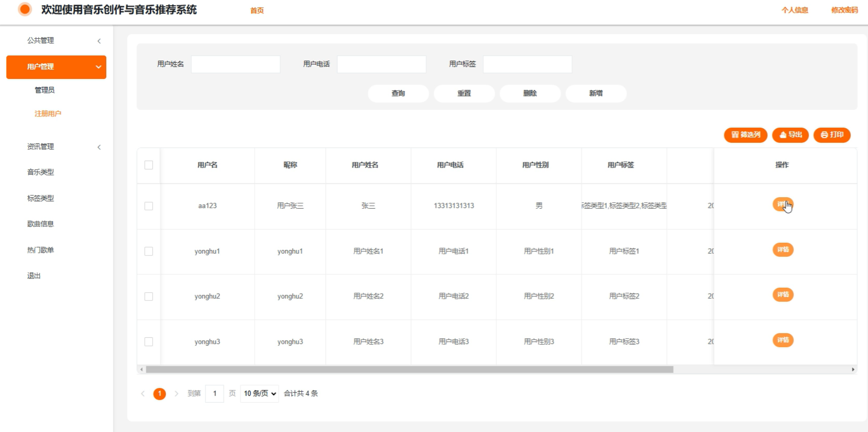The width and height of the screenshot is (868, 432).
Task: Click the 用户姓名 search input
Action: 236,64
